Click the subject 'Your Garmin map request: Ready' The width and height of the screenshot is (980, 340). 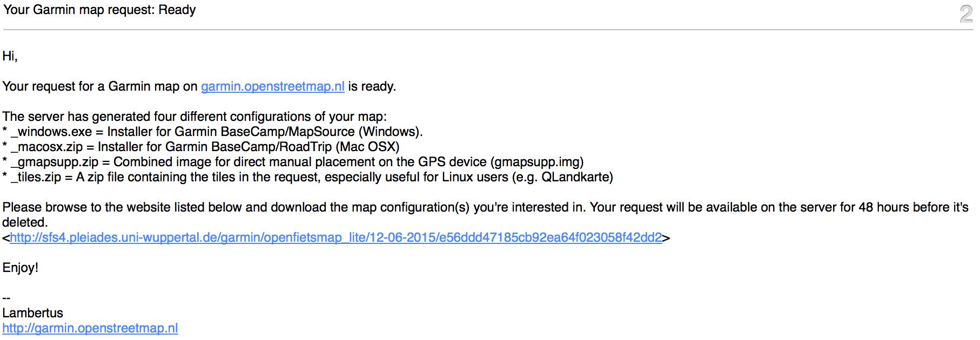[x=99, y=10]
